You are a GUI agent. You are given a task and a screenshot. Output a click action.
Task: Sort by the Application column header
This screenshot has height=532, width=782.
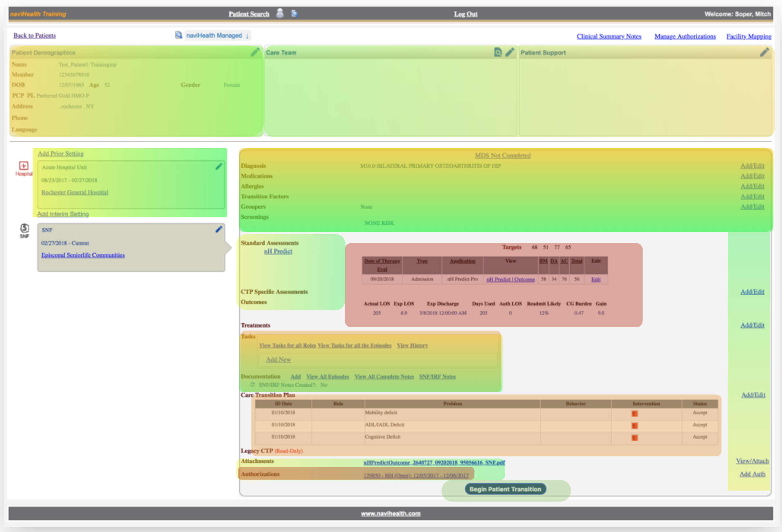click(462, 261)
